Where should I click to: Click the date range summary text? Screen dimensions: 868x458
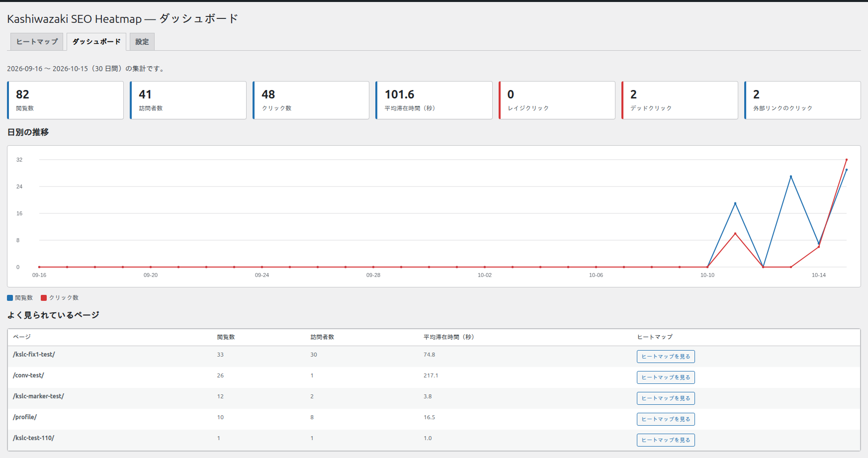87,69
